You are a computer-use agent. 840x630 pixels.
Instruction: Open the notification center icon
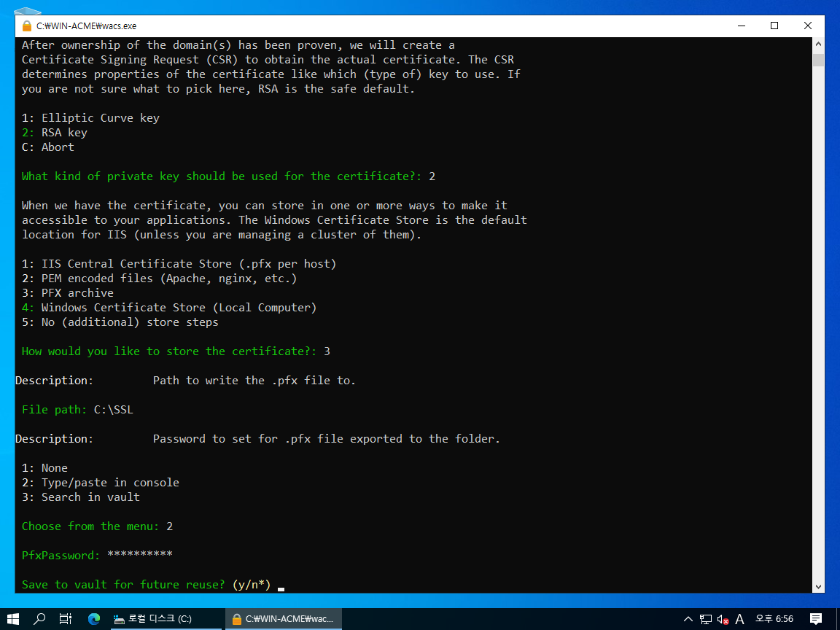coord(816,619)
